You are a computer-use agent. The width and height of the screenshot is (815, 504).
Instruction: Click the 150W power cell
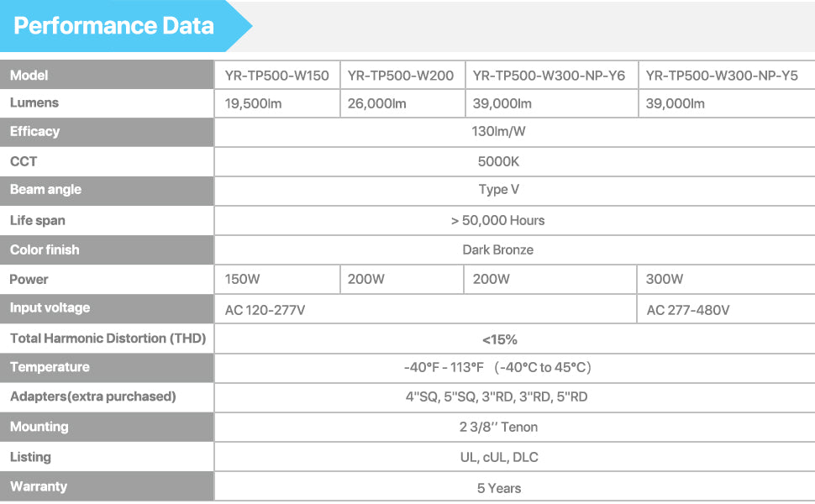pyautogui.click(x=243, y=279)
